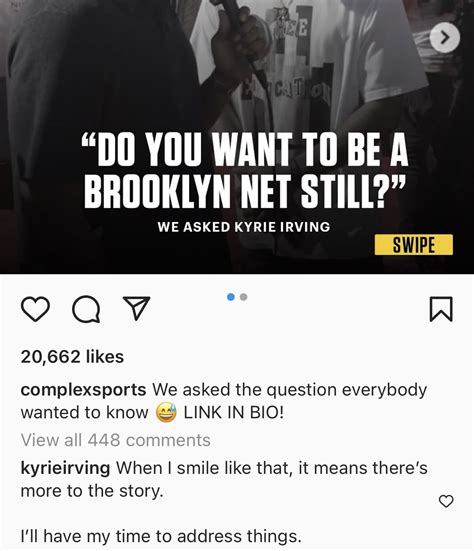474x551 pixels.
Task: Tap the yellow SWIPE label
Action: click(414, 245)
